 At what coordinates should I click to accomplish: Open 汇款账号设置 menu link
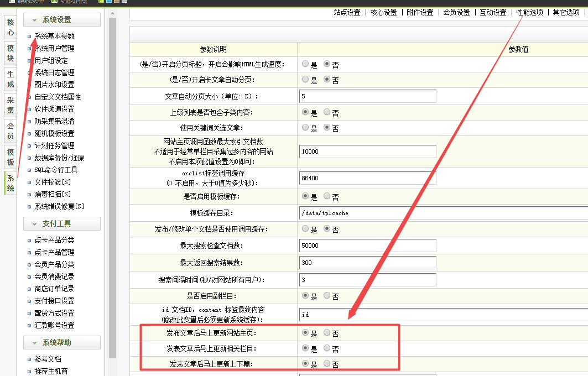pyautogui.click(x=54, y=325)
